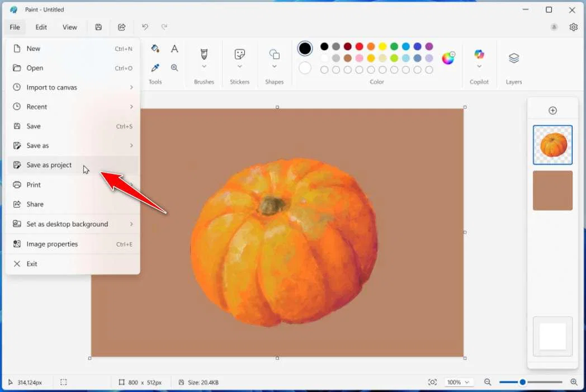Add a new layer with the plus button

[x=552, y=110]
